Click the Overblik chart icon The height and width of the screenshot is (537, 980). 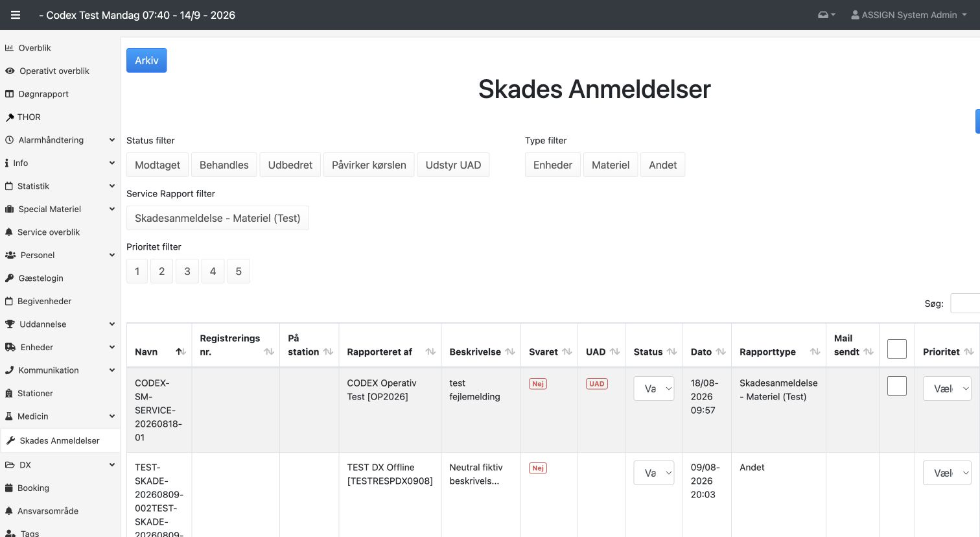9,48
